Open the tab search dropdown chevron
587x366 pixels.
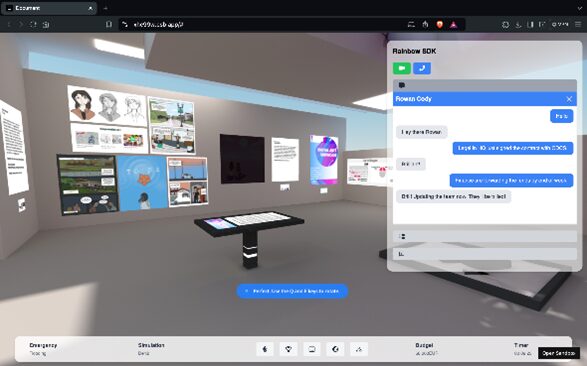point(580,8)
